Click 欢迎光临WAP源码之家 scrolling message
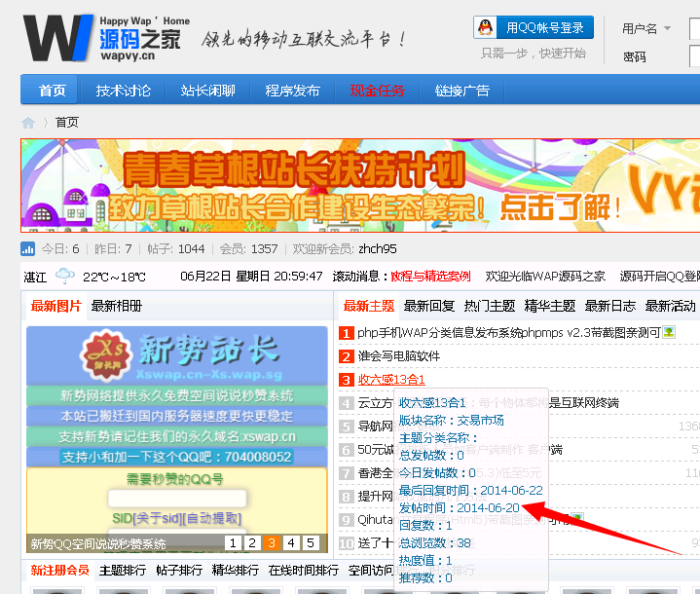The width and height of the screenshot is (700, 594). click(545, 277)
